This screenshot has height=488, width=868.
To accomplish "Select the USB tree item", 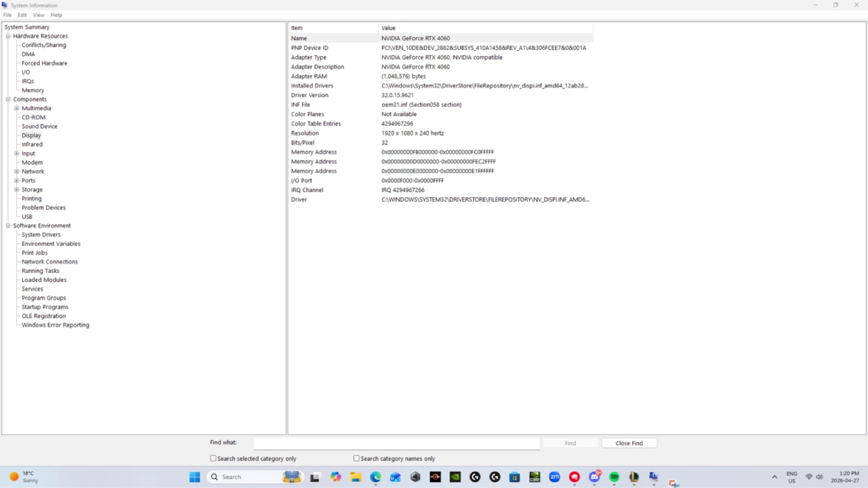I will coord(27,217).
